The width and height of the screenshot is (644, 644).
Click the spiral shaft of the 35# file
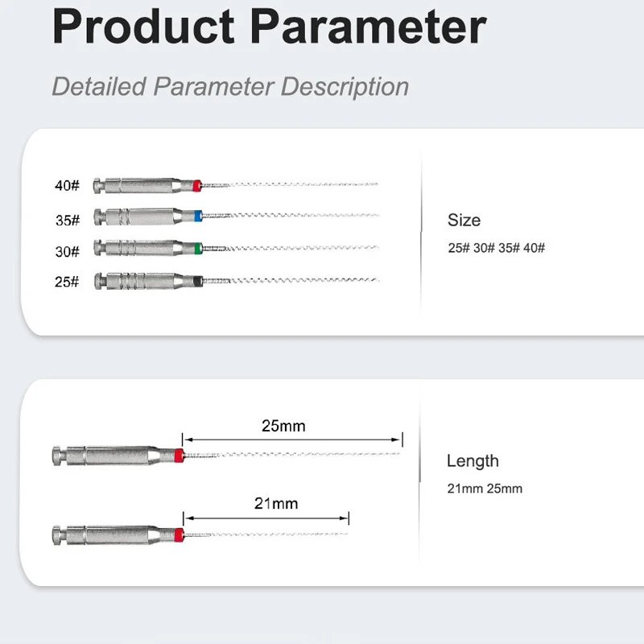(290, 216)
